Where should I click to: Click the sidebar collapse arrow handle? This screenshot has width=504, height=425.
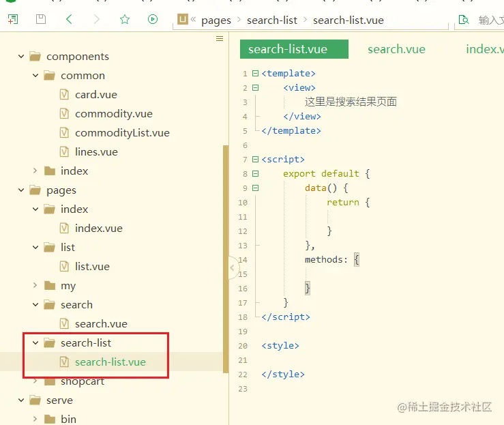coord(232,267)
